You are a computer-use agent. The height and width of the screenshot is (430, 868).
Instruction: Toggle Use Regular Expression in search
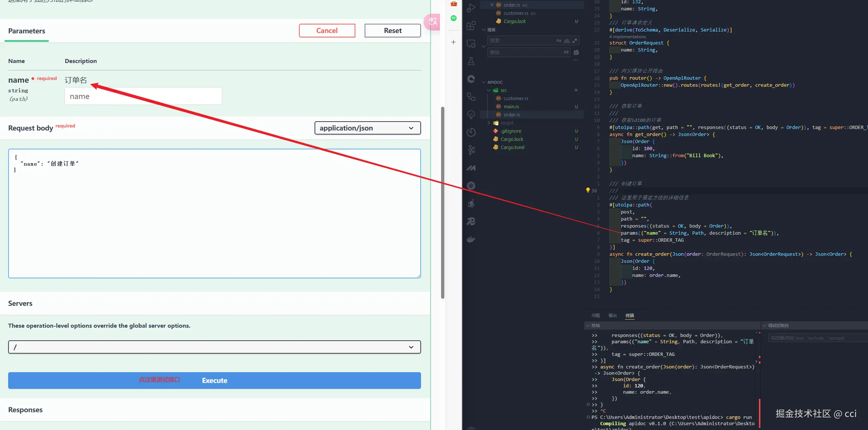click(x=575, y=40)
